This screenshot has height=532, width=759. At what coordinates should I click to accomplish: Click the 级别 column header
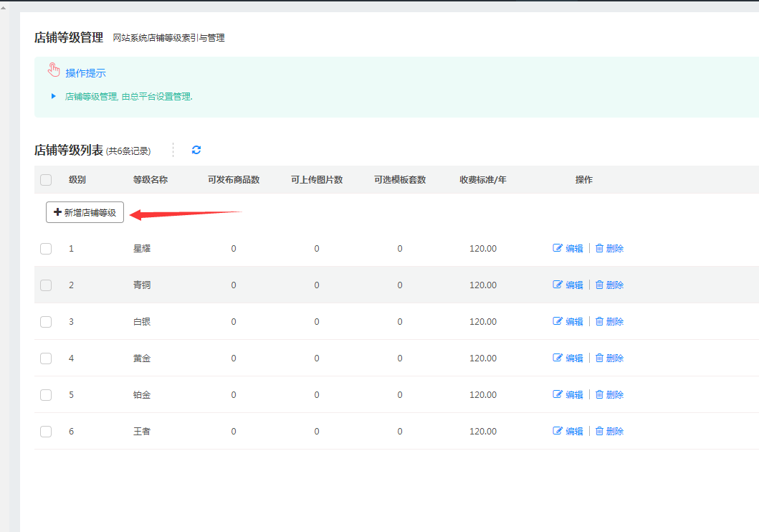coord(77,180)
